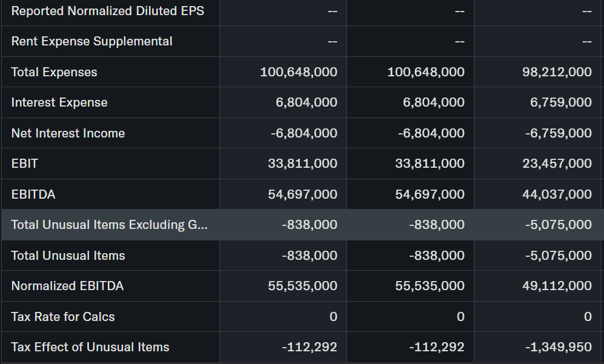Select the highlighted Total Unusual Items Excluding row
Screen dimensions: 604x364
[109, 225]
